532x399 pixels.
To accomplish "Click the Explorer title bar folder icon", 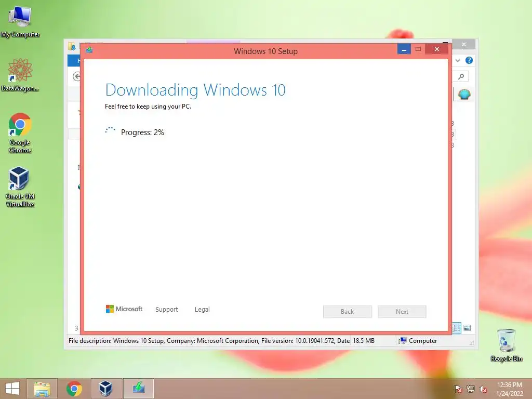I will (72, 46).
